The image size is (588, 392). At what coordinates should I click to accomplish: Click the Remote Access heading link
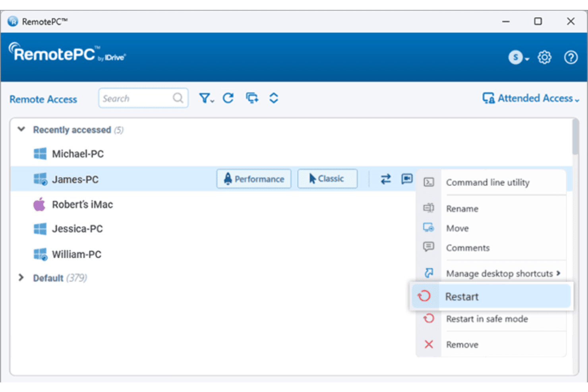click(x=43, y=99)
